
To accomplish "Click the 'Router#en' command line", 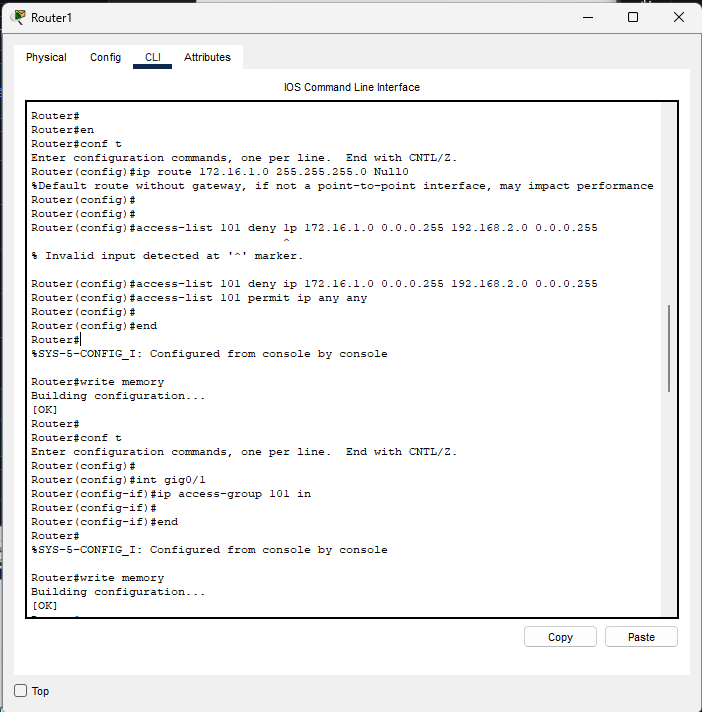I will pos(63,130).
